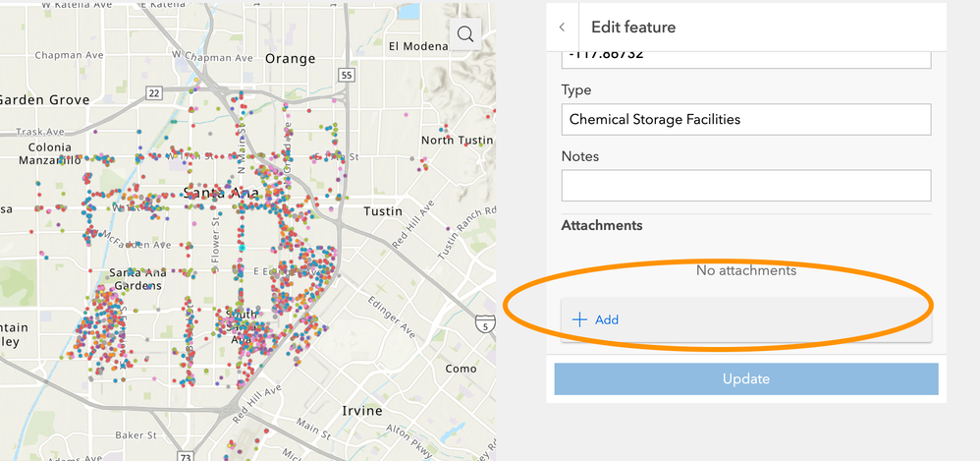Click the Interstate 5 shield marker
The width and height of the screenshot is (980, 461).
[482, 322]
